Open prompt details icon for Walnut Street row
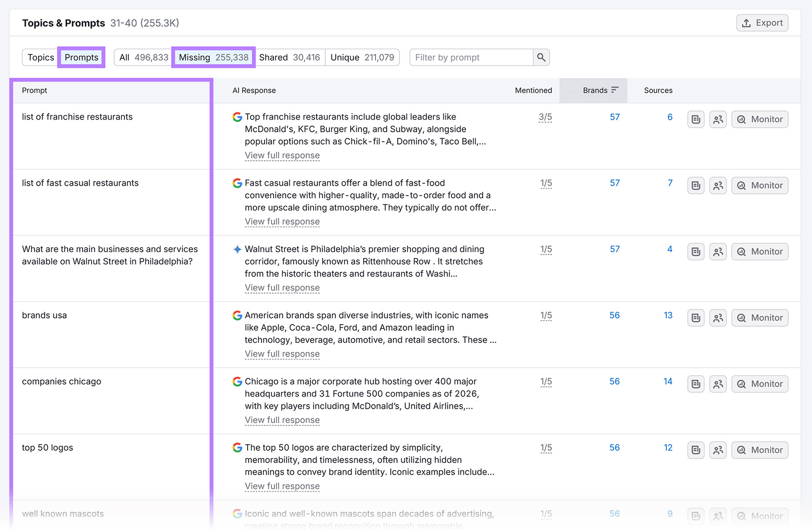This screenshot has height=532, width=812. (x=696, y=252)
